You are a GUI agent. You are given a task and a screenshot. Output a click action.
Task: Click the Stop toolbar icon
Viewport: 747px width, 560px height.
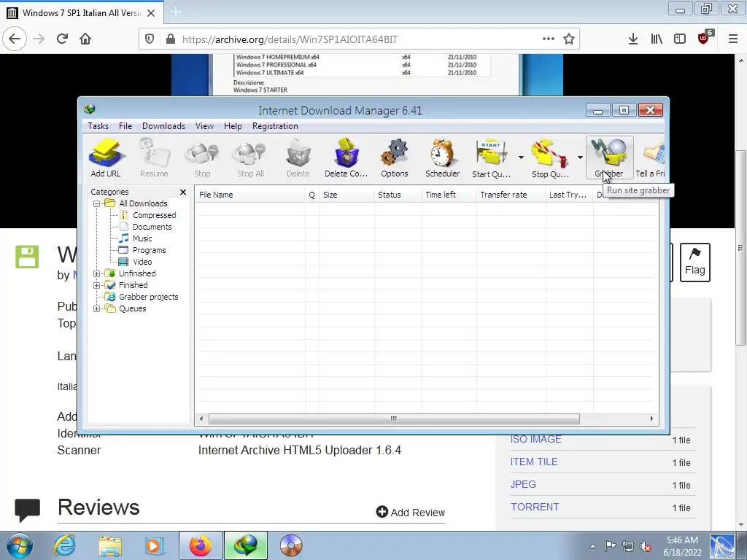click(x=202, y=157)
